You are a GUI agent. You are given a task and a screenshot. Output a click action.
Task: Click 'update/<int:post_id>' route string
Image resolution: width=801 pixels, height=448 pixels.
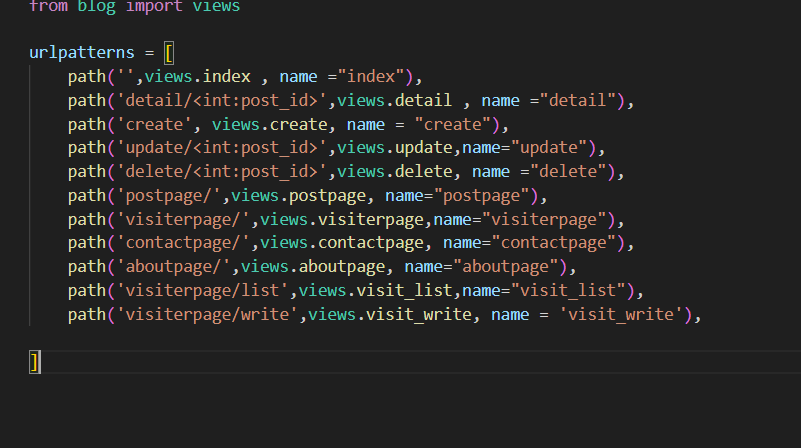coord(221,148)
